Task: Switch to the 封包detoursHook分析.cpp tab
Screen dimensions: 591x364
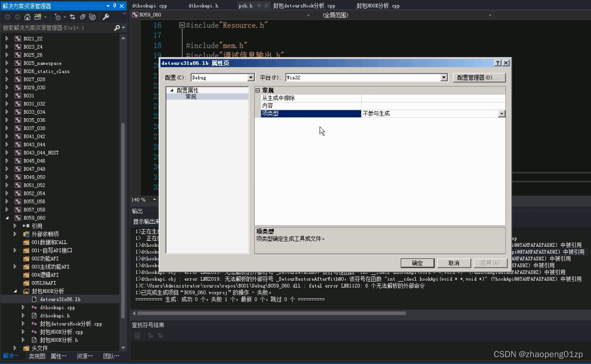Action: [x=304, y=6]
